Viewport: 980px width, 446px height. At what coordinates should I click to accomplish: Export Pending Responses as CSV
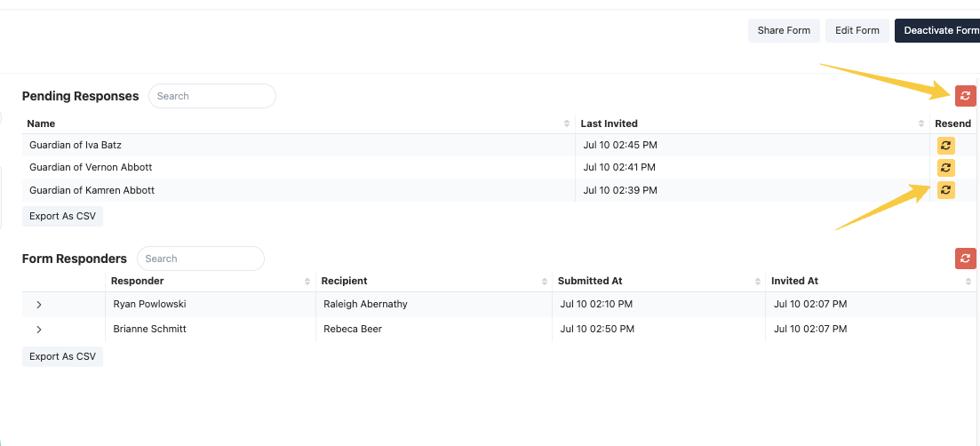62,216
